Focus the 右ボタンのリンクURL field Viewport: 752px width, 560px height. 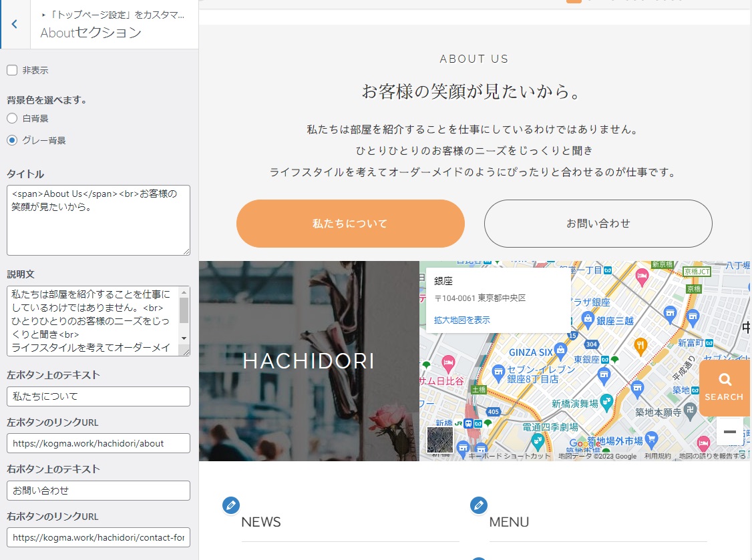coord(98,537)
